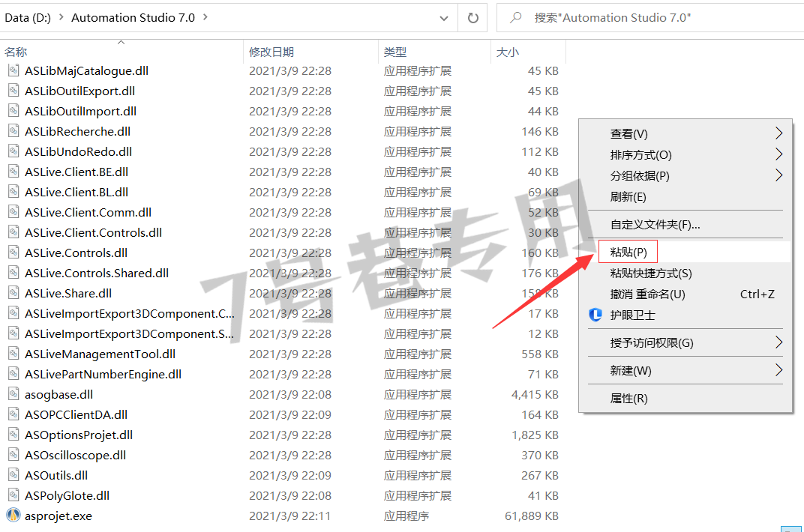Expand the 排序方式(O) submenu arrow
This screenshot has height=532, width=804.
click(778, 154)
